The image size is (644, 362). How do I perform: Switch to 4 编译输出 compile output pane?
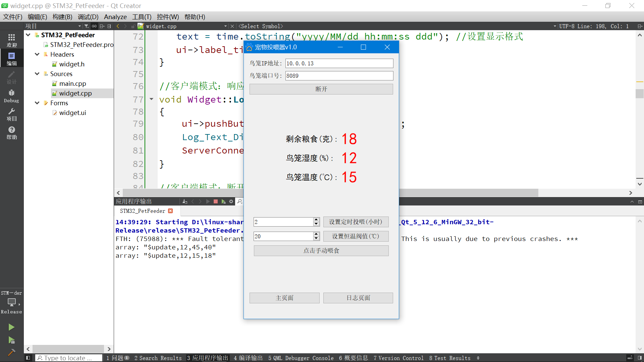(x=248, y=358)
